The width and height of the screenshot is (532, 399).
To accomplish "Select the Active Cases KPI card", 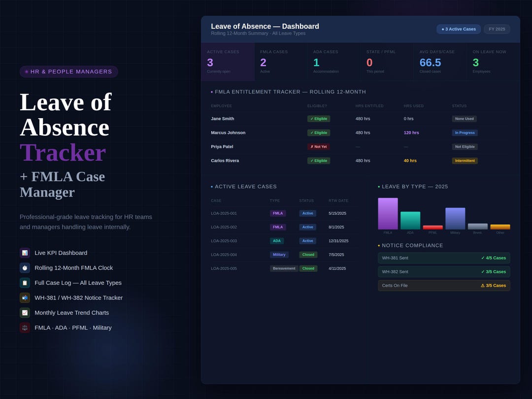I will [x=228, y=62].
